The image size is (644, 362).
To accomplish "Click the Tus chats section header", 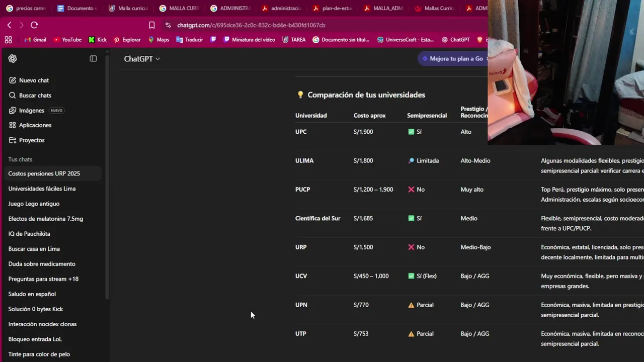I will point(20,159).
